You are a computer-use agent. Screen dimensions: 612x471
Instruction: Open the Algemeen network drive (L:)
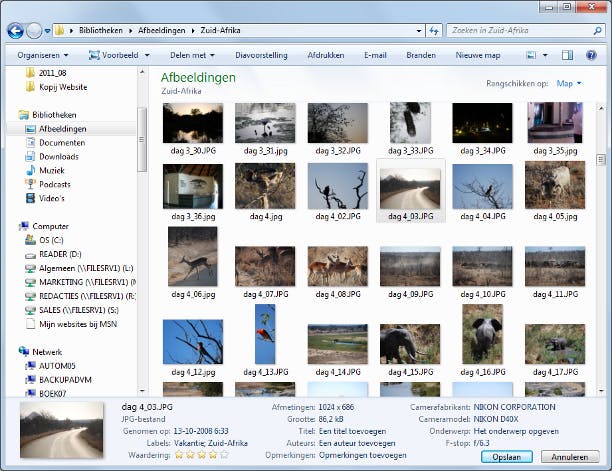point(86,268)
